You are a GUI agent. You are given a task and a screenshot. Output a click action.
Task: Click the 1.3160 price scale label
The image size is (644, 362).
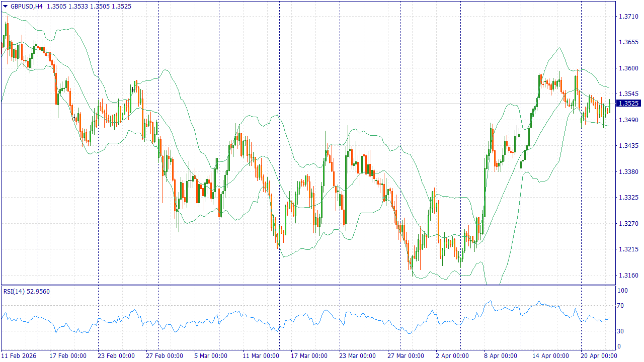(x=628, y=276)
